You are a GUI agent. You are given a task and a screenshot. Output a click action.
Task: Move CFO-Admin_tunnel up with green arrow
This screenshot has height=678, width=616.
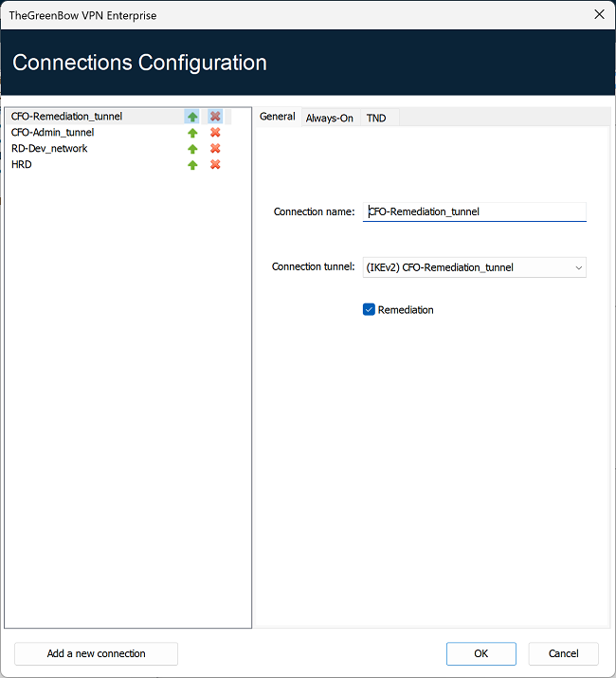[x=192, y=133]
